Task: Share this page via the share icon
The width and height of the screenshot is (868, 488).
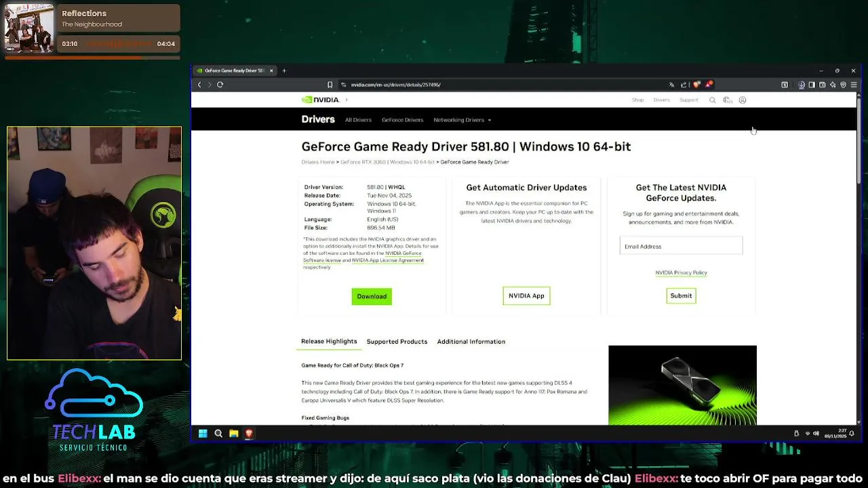Action: click(684, 85)
